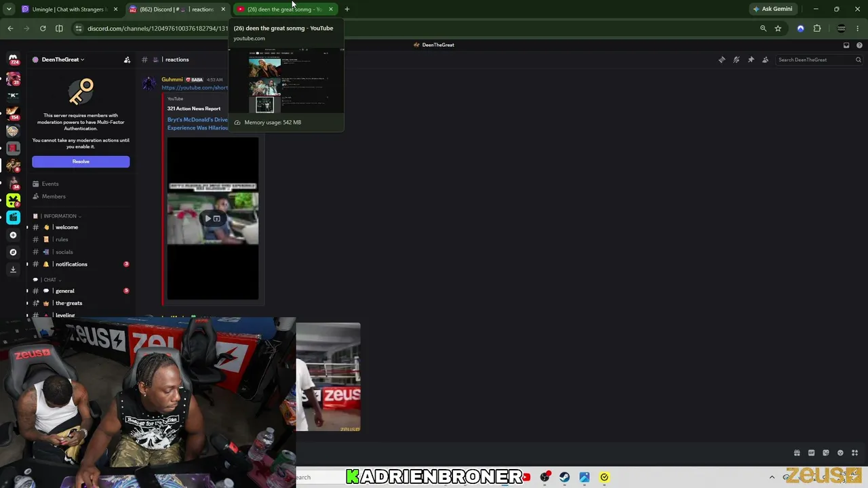Viewport: 868px width, 488px height.
Task: Open the youtube.com/short link in message
Action: [195, 87]
